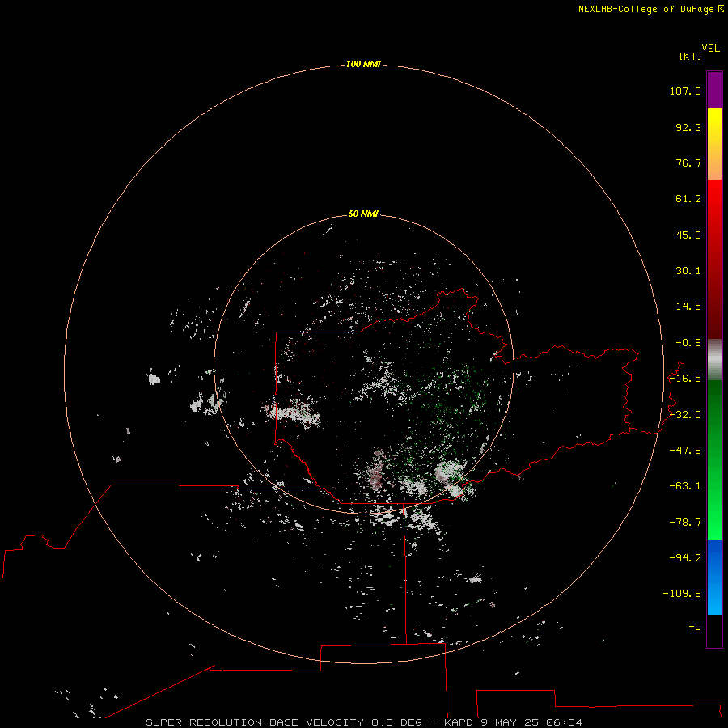Click the -94.2 velocity scale value
The image size is (728, 728).
[x=685, y=557]
